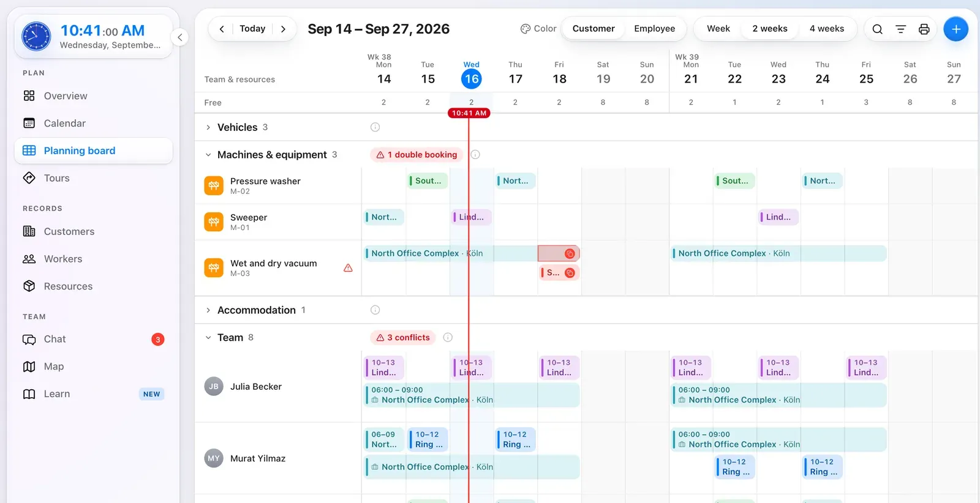
Task: Go to the previous period with the left arrow
Action: click(222, 29)
